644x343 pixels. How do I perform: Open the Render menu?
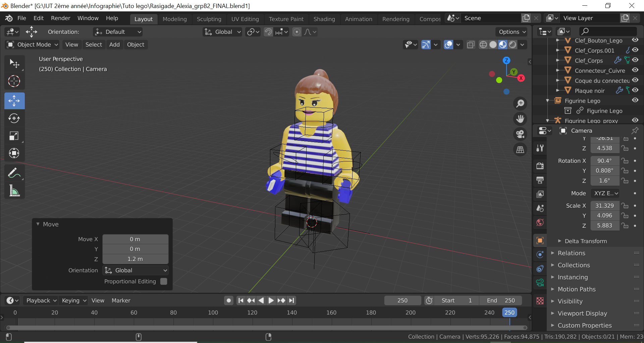(61, 18)
